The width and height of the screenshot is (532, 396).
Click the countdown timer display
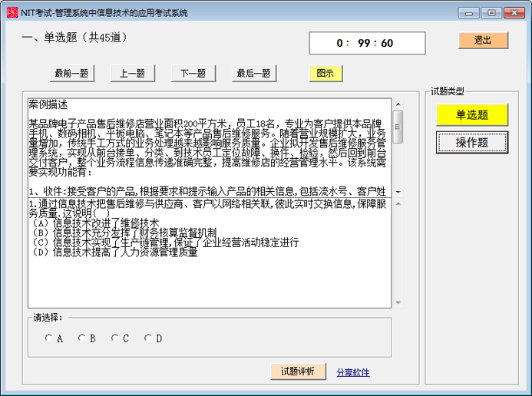(x=366, y=43)
